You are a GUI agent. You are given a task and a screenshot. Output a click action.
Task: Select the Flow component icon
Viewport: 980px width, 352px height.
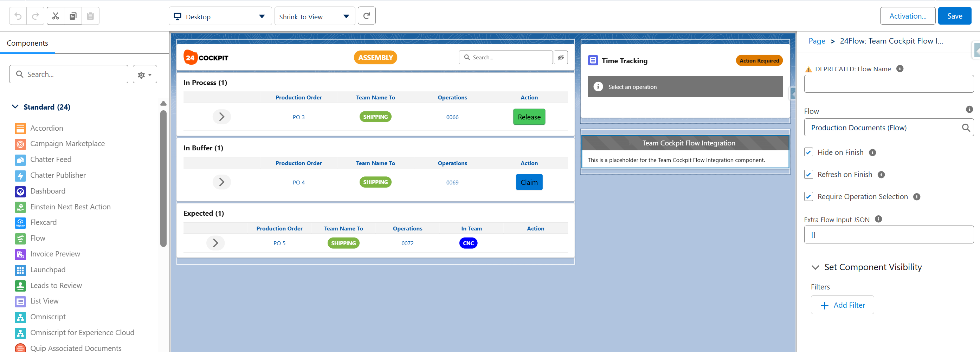coord(20,239)
